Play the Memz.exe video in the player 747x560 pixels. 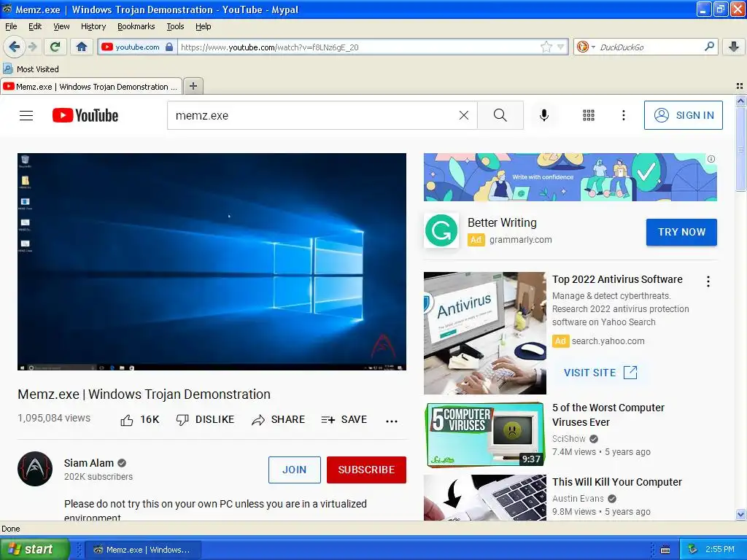212,262
